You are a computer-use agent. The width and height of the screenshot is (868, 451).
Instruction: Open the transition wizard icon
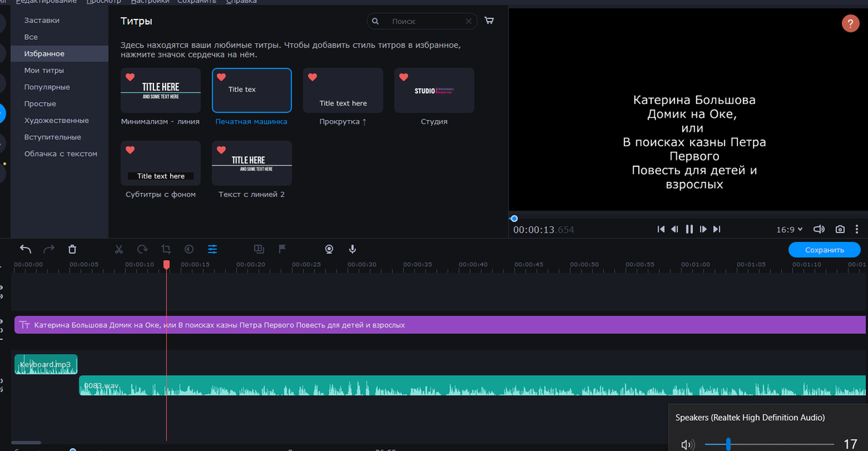[259, 249]
